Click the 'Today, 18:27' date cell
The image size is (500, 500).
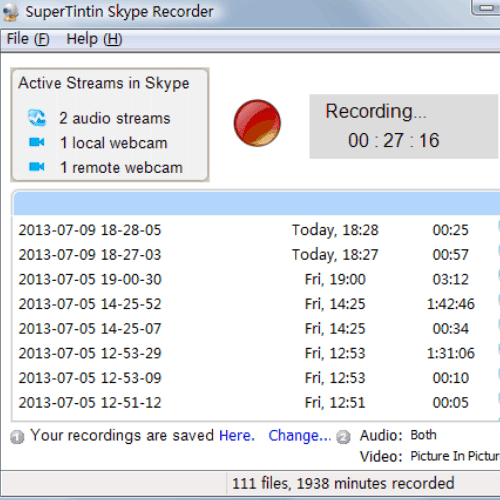point(335,255)
